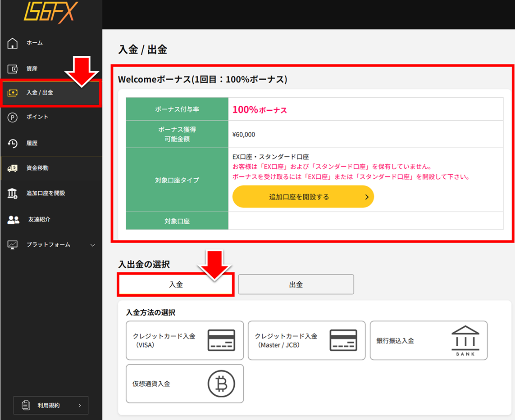Choose 仮想通貨入金 method

pos(185,383)
